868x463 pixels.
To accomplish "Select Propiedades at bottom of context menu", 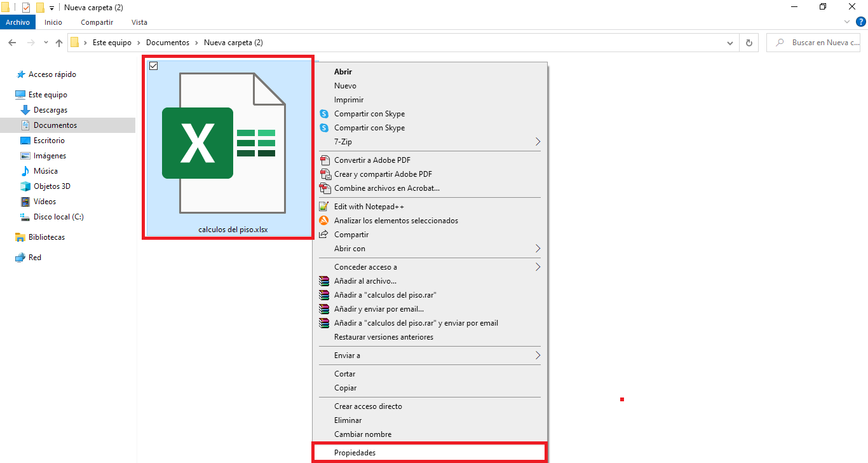I will pos(430,453).
